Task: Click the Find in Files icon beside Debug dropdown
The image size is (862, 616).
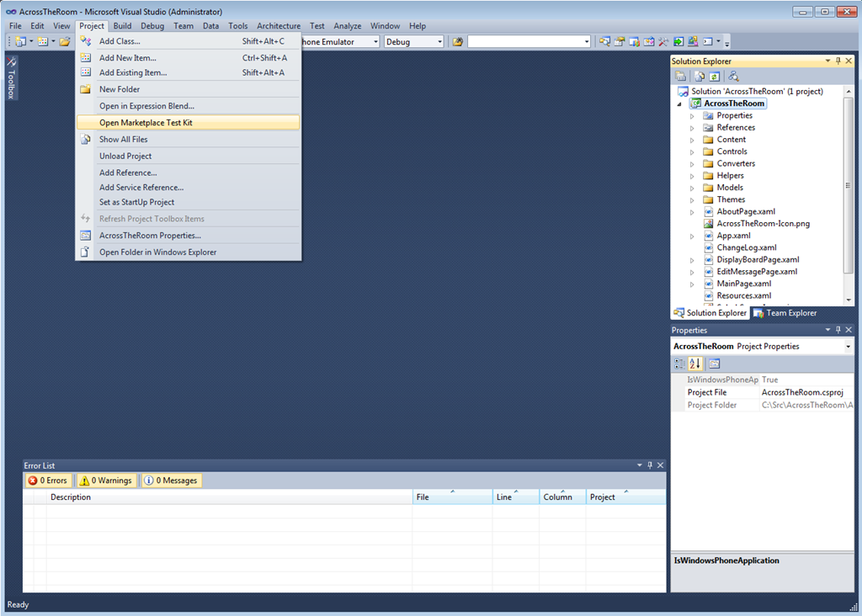Action: (458, 41)
